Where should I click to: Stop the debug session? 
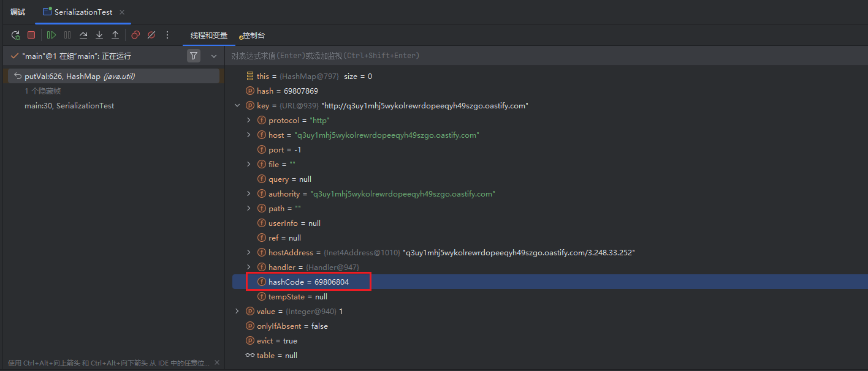click(x=31, y=36)
